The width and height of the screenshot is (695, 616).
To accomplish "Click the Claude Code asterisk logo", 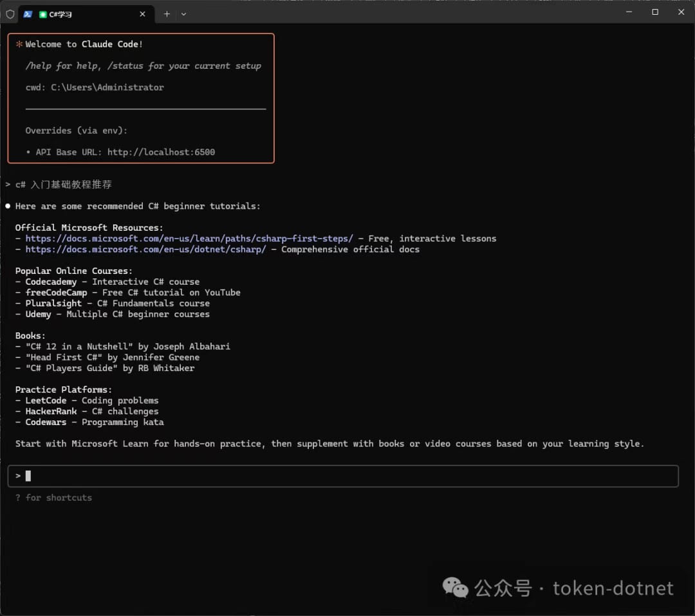I will point(19,44).
